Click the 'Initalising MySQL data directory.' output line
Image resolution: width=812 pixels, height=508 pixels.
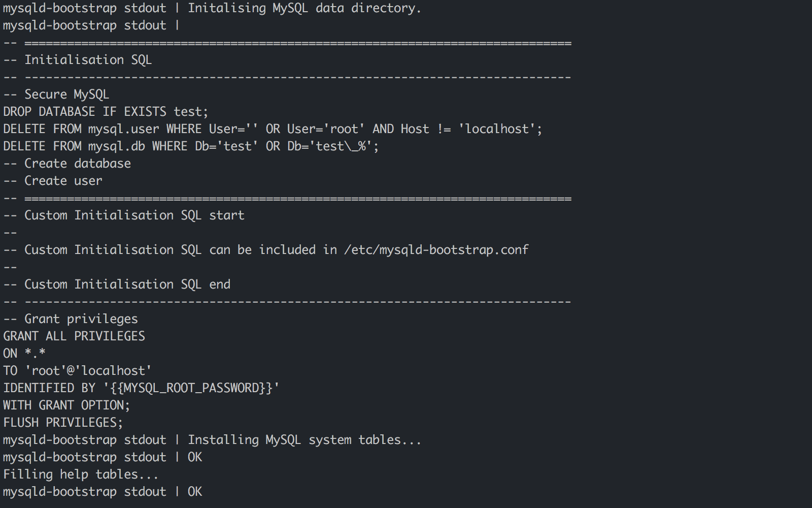[x=304, y=9]
